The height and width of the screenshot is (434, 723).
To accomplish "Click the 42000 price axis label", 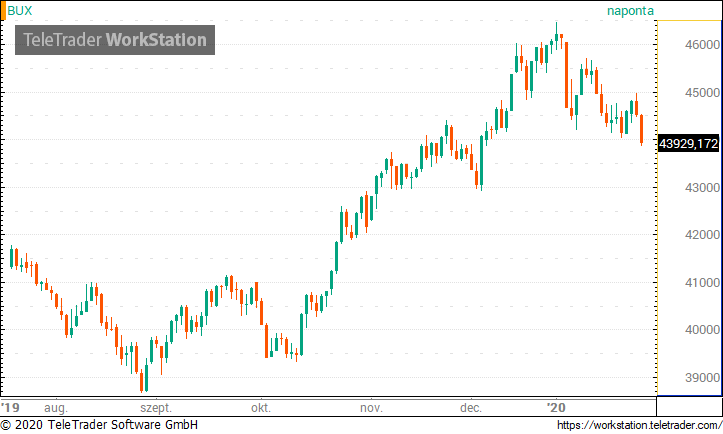I will click(x=702, y=235).
